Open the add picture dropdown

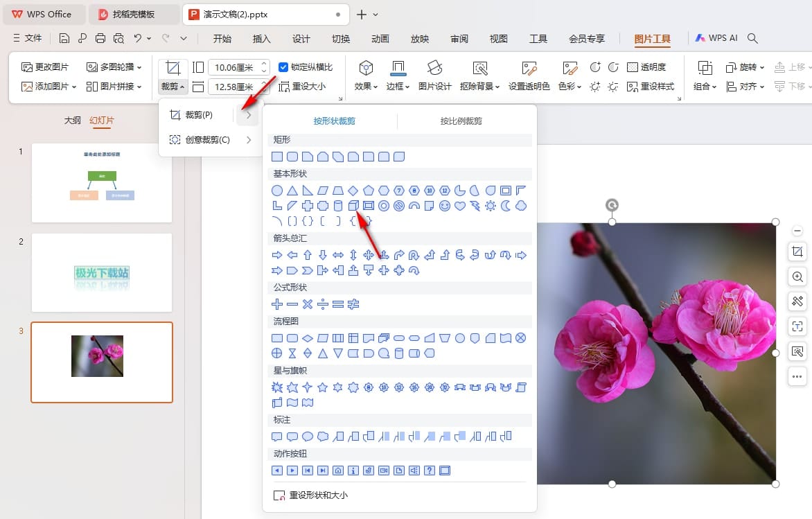(48, 87)
